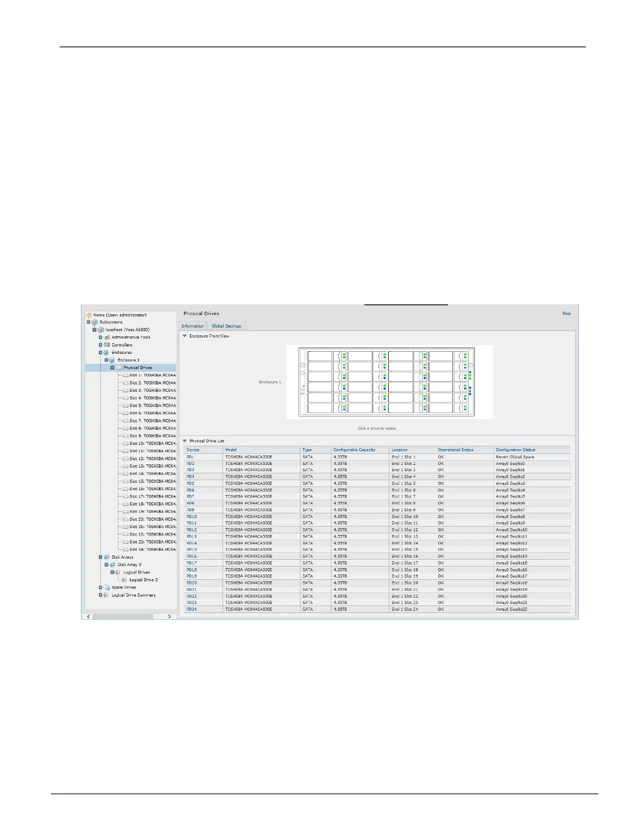Click the Disk Arrays icon
This screenshot has width=644, height=834.
tap(107, 557)
